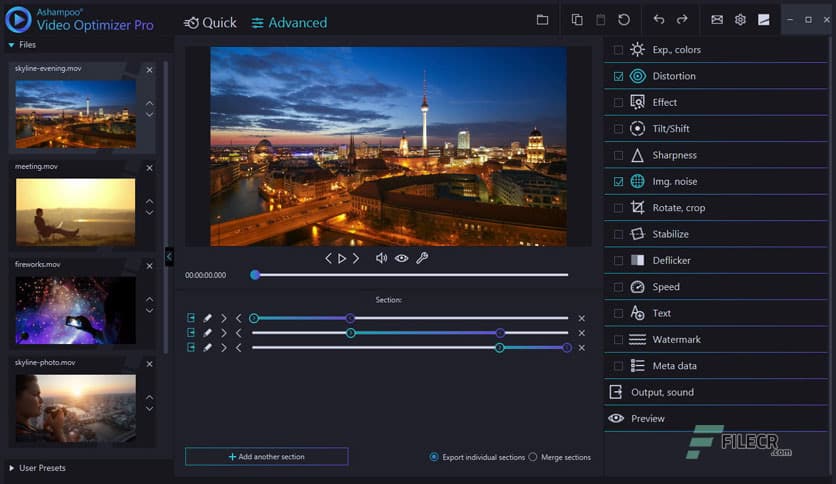Click the Tilt/Shift circle icon

(x=637, y=128)
